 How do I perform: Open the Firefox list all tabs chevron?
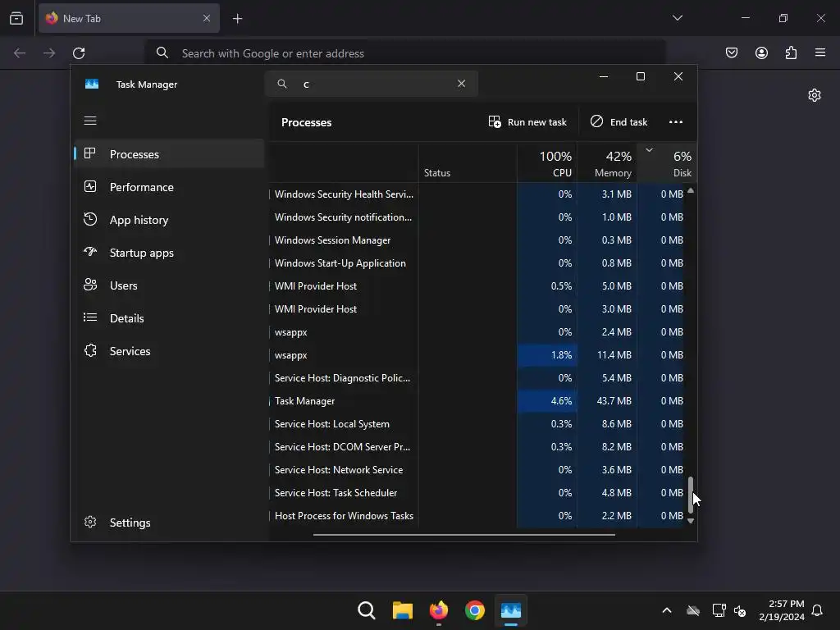677,18
